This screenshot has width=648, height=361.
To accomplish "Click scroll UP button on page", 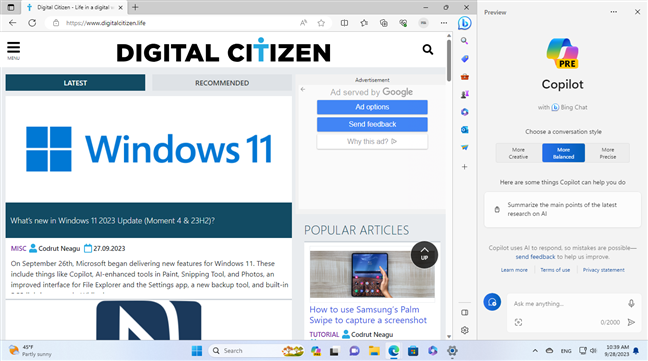I will point(424,254).
